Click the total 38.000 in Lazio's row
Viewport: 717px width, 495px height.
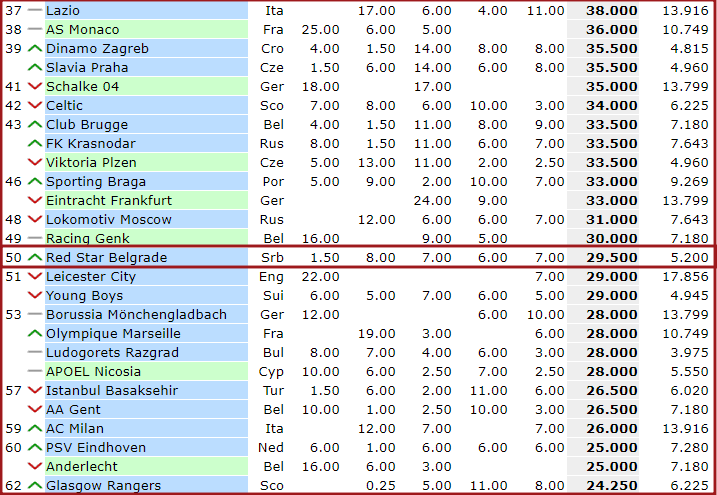[x=611, y=11]
